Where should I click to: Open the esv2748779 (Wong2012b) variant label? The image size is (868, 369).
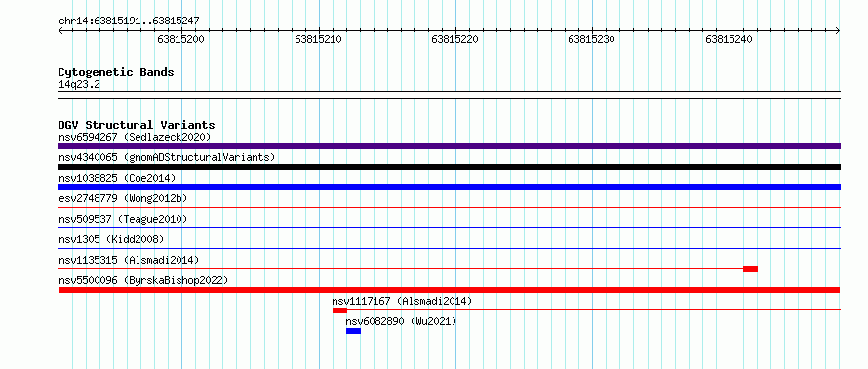click(124, 198)
